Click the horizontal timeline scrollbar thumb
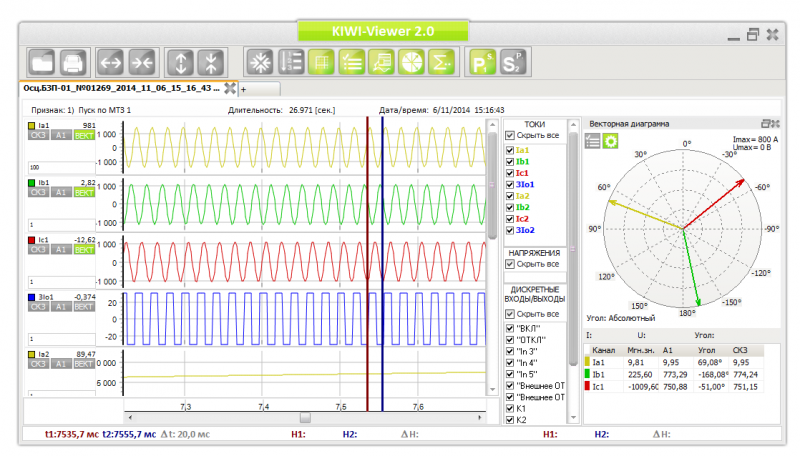This screenshot has height=456, width=800. click(305, 418)
